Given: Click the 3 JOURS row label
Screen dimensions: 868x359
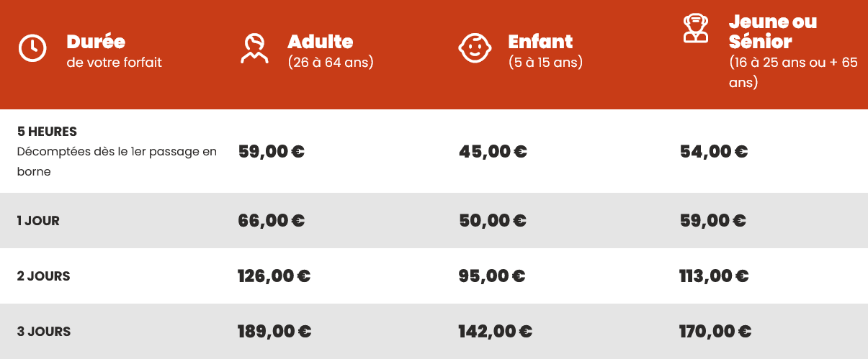Looking at the screenshot, I should pyautogui.click(x=44, y=332).
